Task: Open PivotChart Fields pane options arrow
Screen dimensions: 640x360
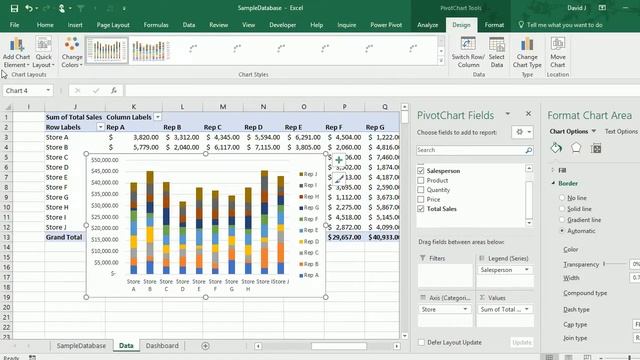Action: 508,114
